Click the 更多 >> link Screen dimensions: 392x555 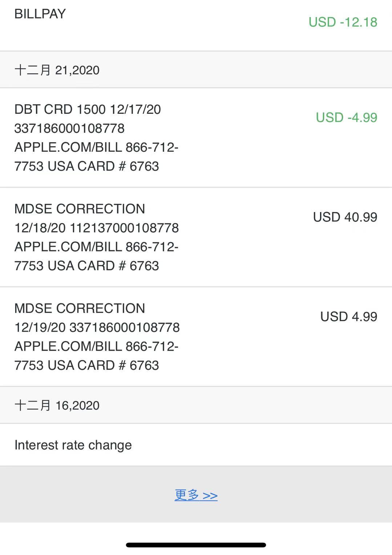click(196, 495)
